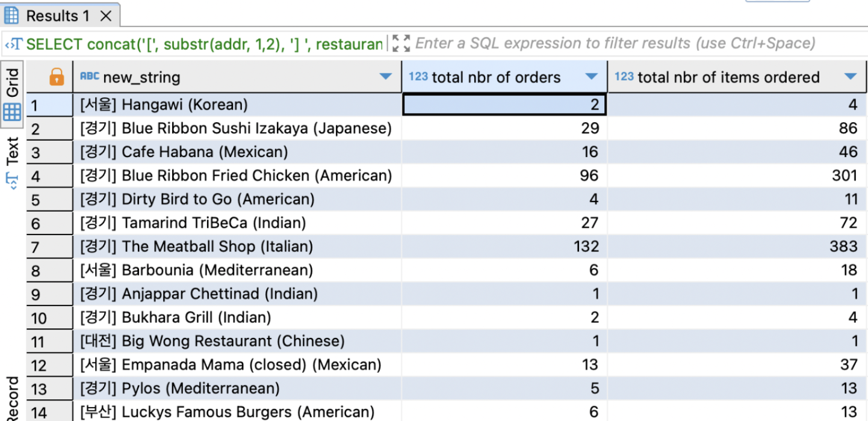Select row number 1
This screenshot has width=868, height=421.
point(49,105)
